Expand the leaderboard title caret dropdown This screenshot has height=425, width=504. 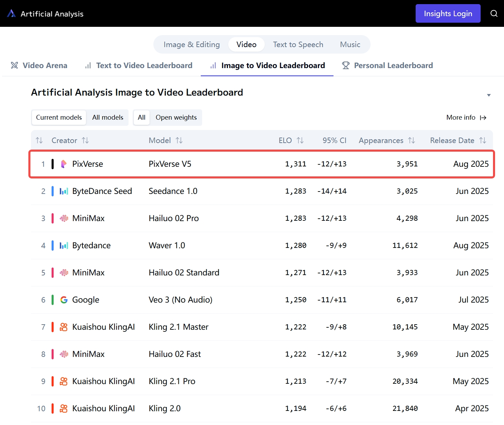pos(489,95)
